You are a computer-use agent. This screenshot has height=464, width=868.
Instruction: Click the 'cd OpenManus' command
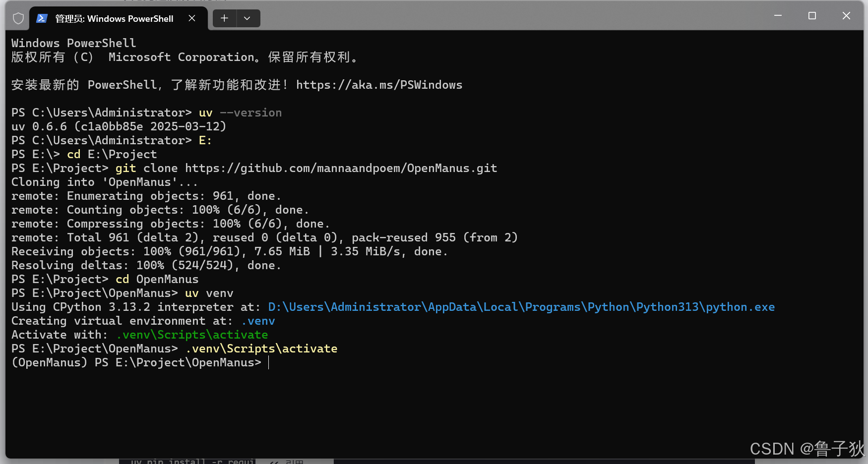tap(157, 279)
